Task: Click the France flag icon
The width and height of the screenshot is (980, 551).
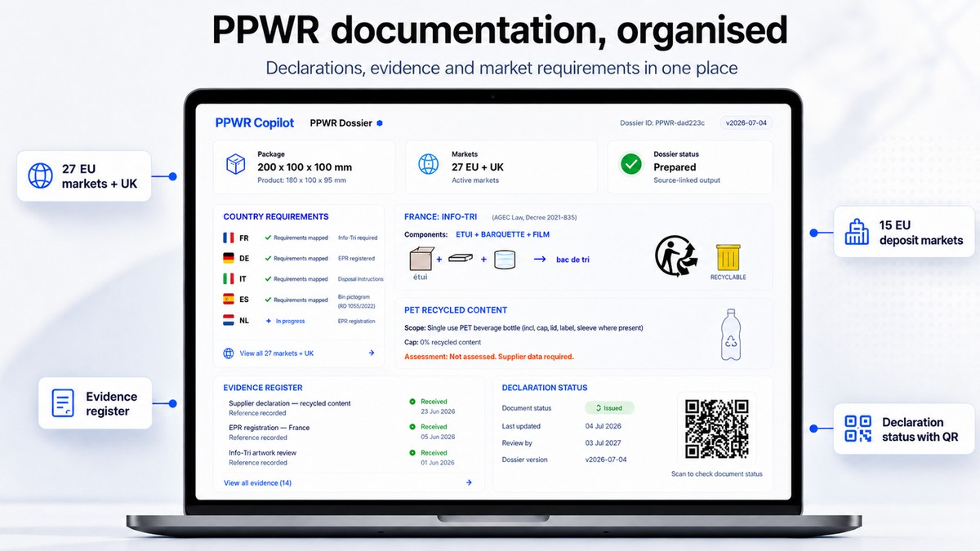Action: click(x=229, y=238)
